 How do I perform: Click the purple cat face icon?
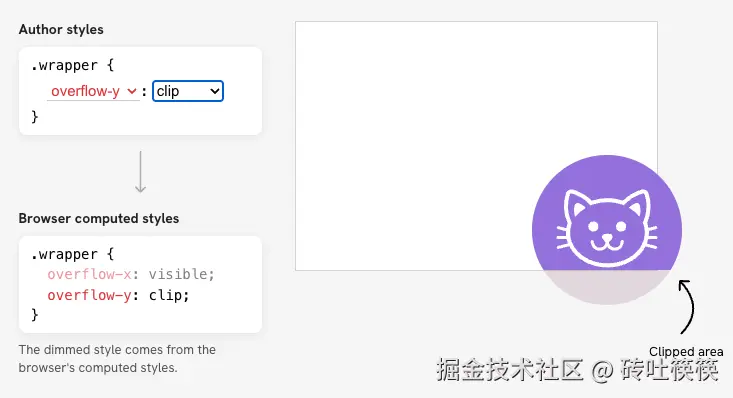606,229
